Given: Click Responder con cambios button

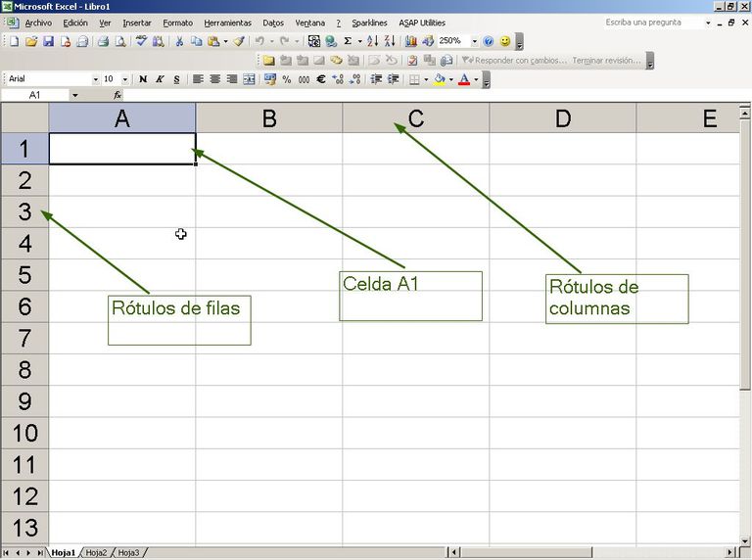Looking at the screenshot, I should 515,61.
